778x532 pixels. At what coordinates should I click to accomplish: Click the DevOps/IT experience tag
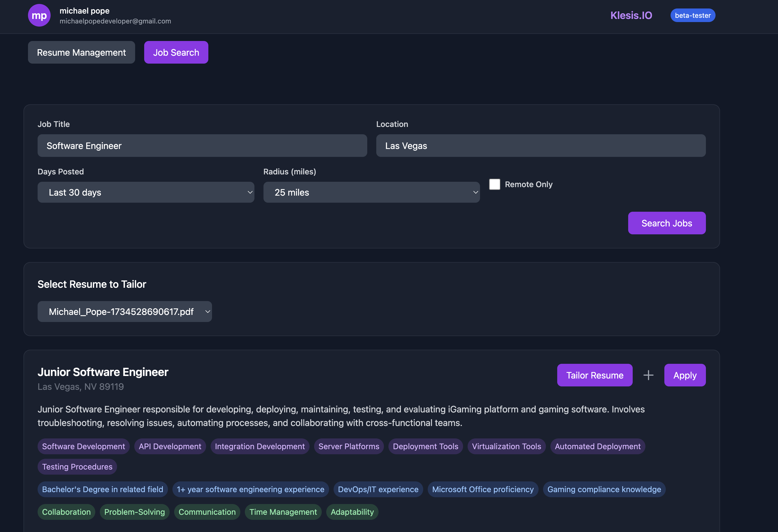[378, 489]
